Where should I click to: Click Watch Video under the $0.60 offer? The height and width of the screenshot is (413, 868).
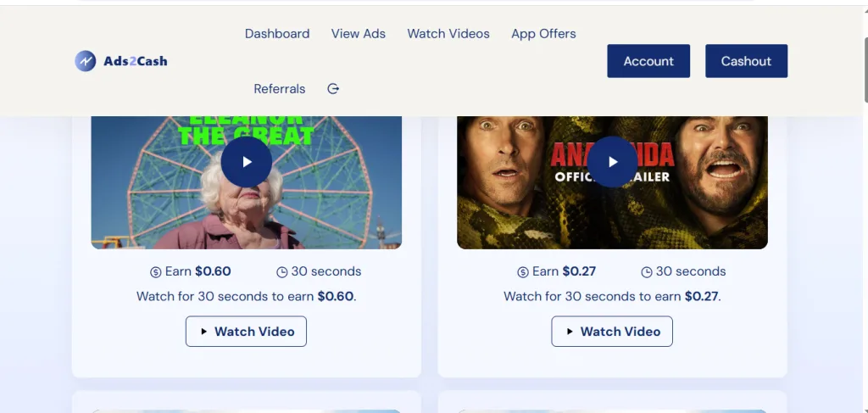pos(246,332)
